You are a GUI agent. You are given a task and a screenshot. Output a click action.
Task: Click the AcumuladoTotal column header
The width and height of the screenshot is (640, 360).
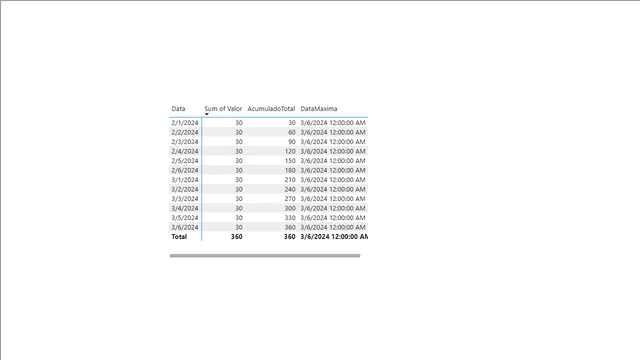271,109
